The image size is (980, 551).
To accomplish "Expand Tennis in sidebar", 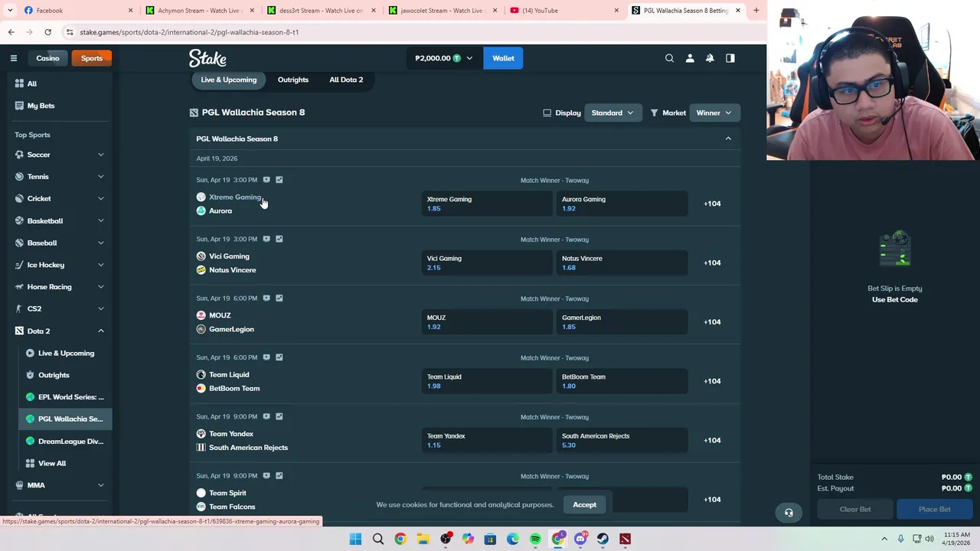I will click(x=100, y=177).
